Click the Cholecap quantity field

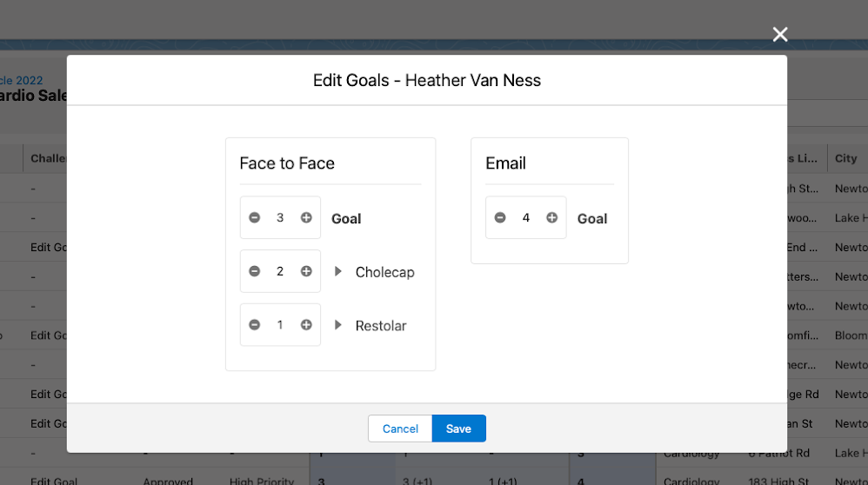click(x=280, y=271)
